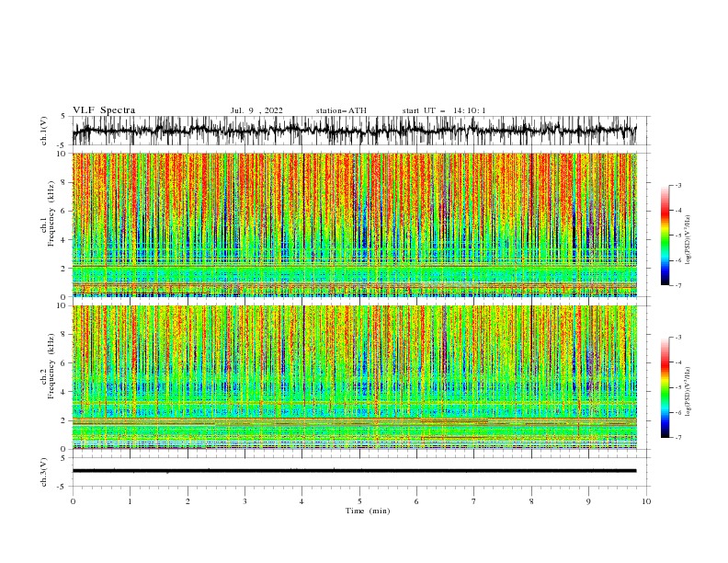The width and height of the screenshot is (728, 563).
Task: Click the ch.1 colorbar log(PSD) label
Action: tap(688, 240)
